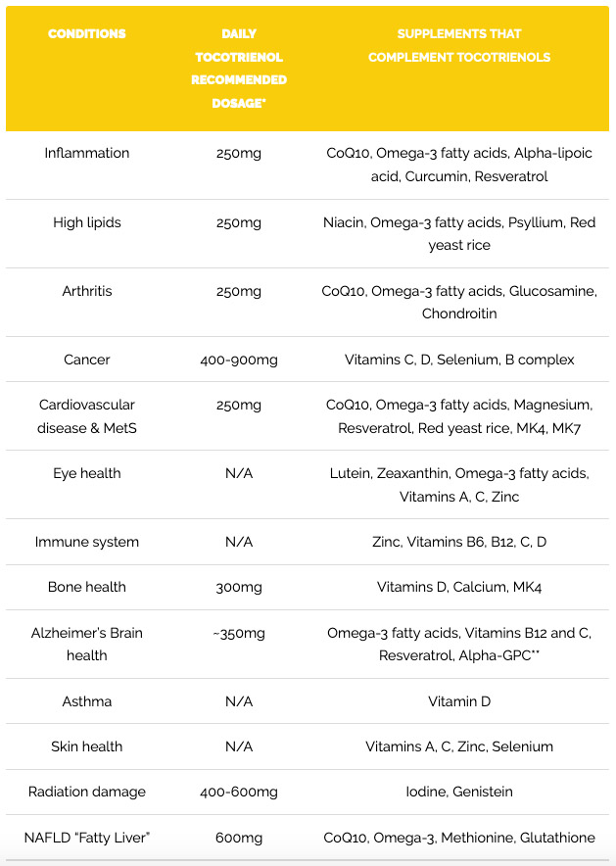Click the Conditions column header
616x866 pixels.
87,34
